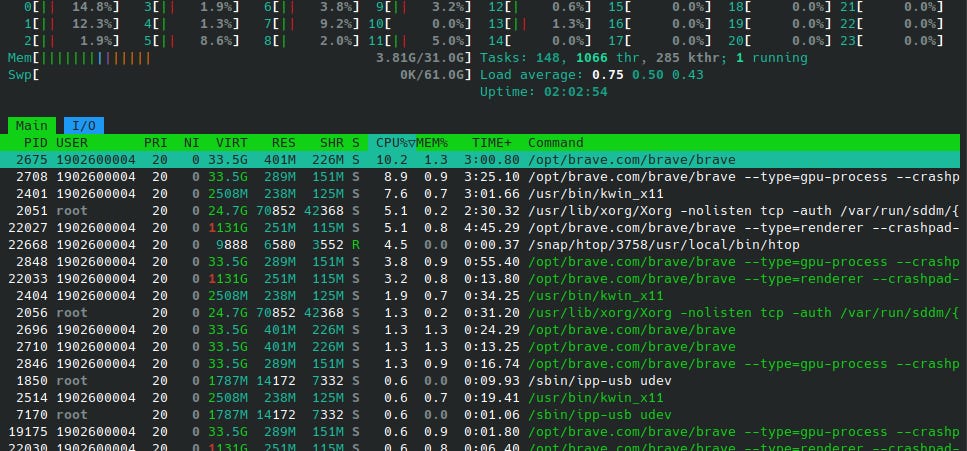The width and height of the screenshot is (967, 451).
Task: Sort by PID column header
Action: click(x=36, y=143)
